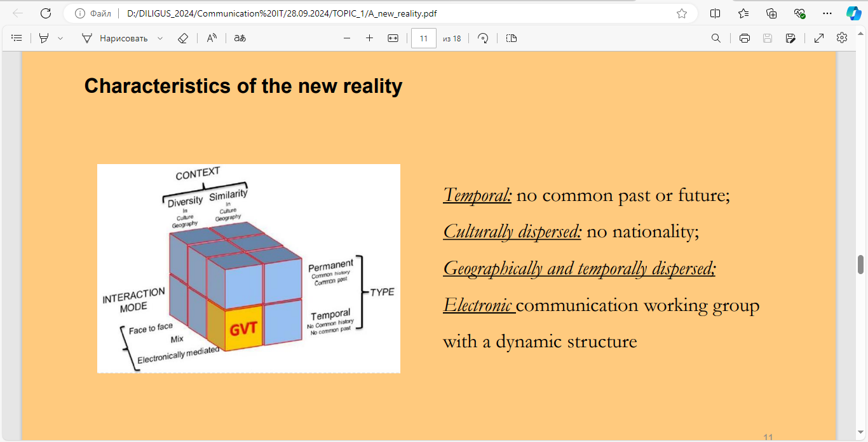Print the PDF document

point(745,38)
